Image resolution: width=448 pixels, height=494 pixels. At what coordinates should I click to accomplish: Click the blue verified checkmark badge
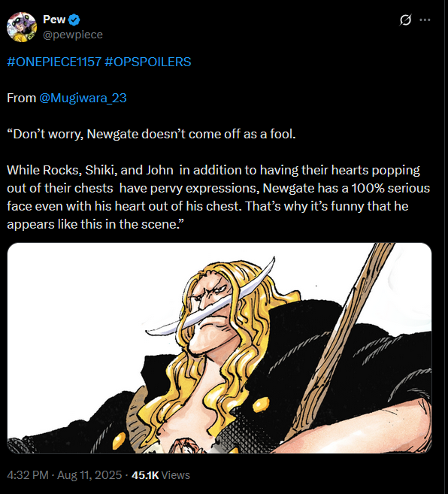click(74, 20)
